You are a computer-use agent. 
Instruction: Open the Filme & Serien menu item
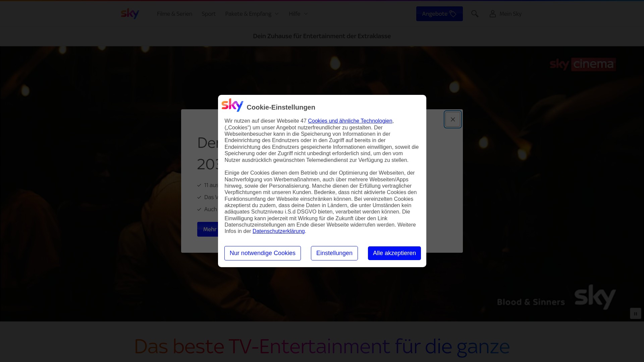click(x=174, y=14)
